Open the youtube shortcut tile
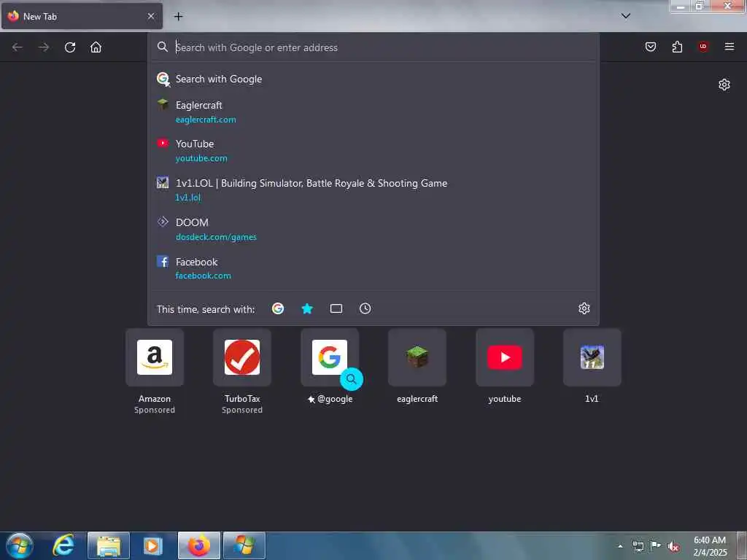 coord(505,357)
